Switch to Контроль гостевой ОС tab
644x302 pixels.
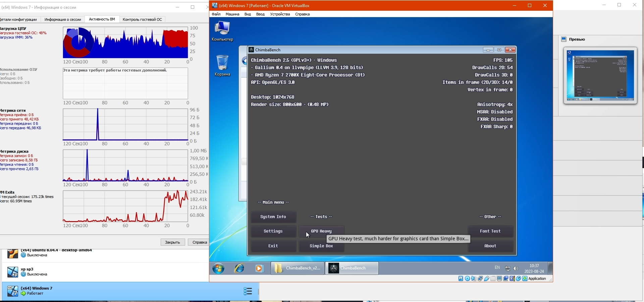tap(142, 19)
